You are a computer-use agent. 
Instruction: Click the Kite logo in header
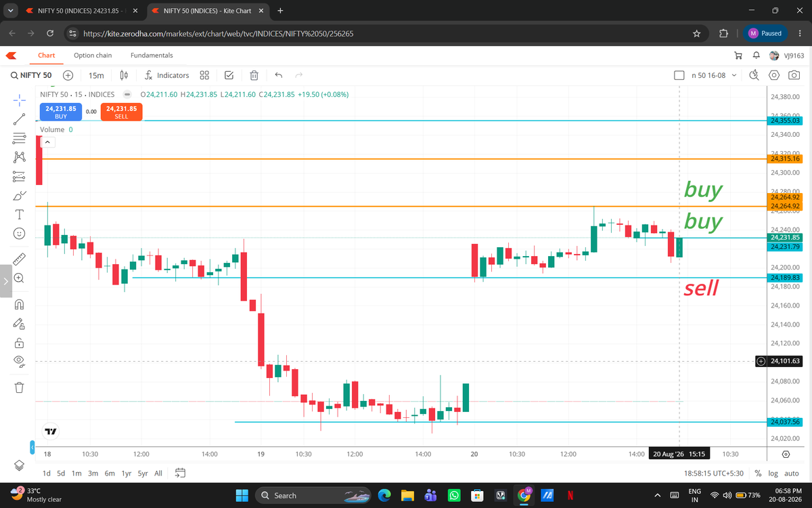(x=11, y=56)
